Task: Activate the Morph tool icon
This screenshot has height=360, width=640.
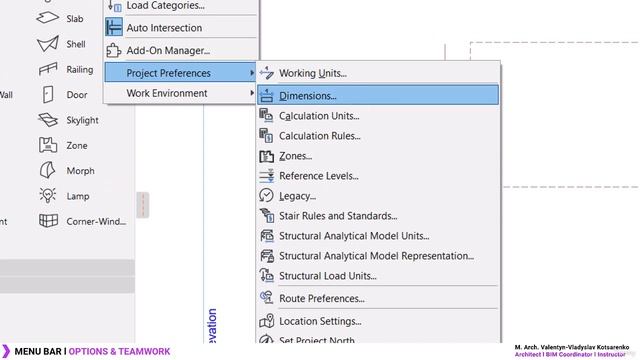Action: [x=48, y=171]
